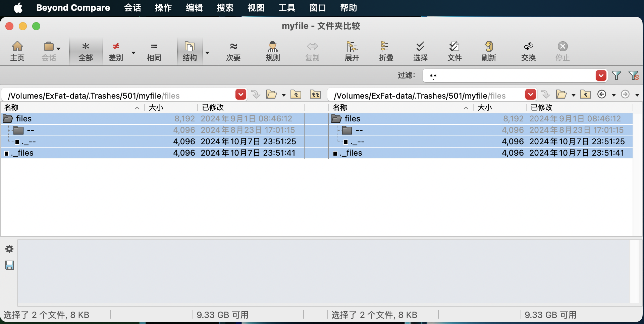
Task: Click the left up-one-level folder icon
Action: pos(296,95)
